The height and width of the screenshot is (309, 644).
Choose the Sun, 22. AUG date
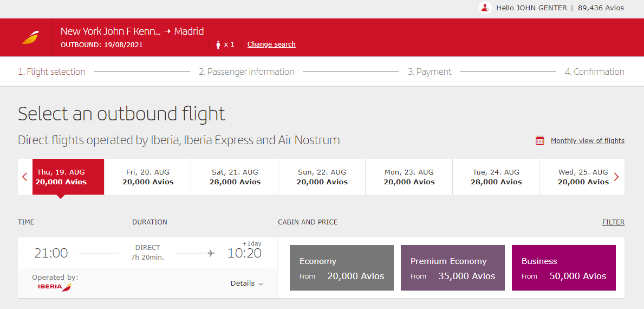point(322,177)
